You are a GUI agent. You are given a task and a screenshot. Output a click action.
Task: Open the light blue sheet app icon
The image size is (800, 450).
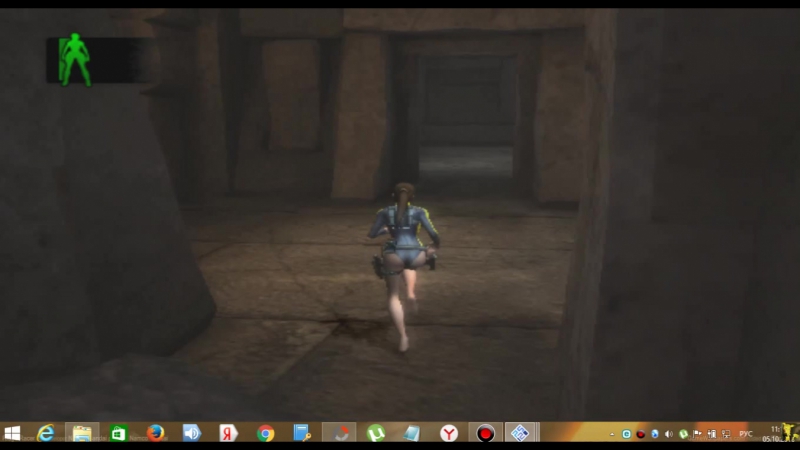coord(411,434)
